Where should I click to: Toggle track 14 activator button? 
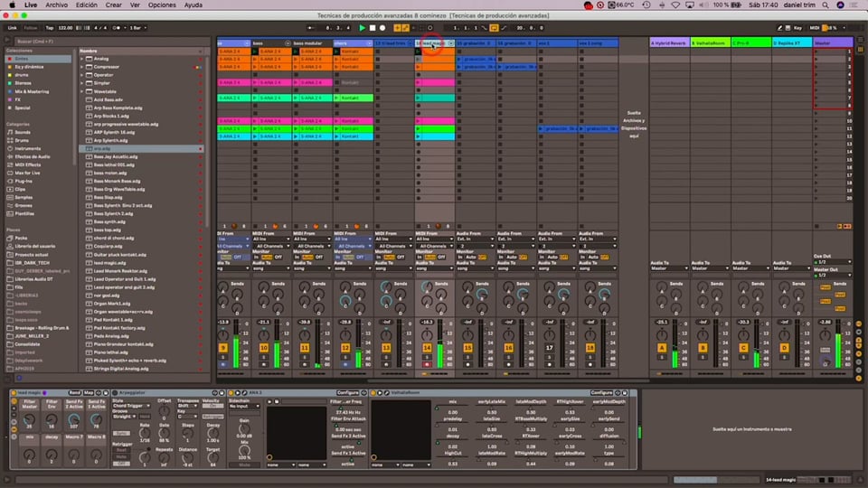pyautogui.click(x=427, y=348)
